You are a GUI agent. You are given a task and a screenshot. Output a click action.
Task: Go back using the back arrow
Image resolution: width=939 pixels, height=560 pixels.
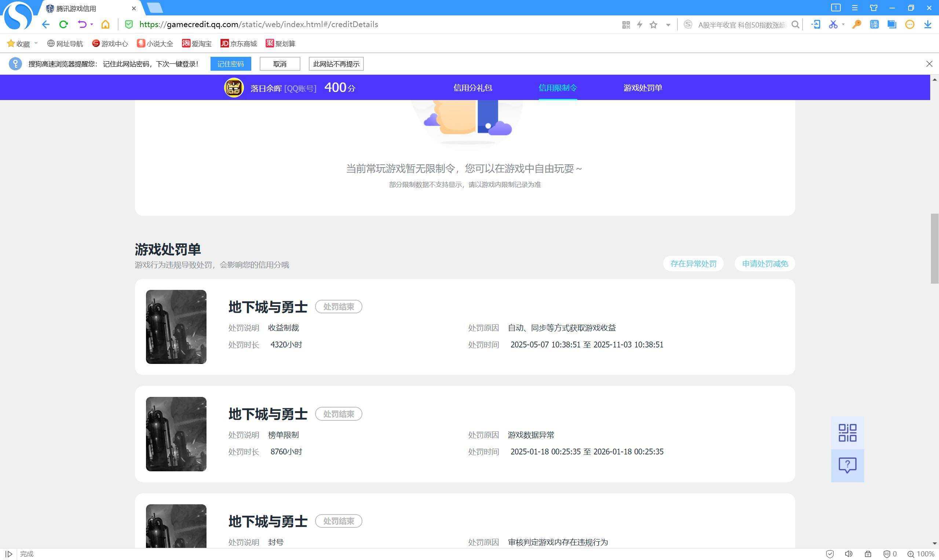tap(46, 25)
